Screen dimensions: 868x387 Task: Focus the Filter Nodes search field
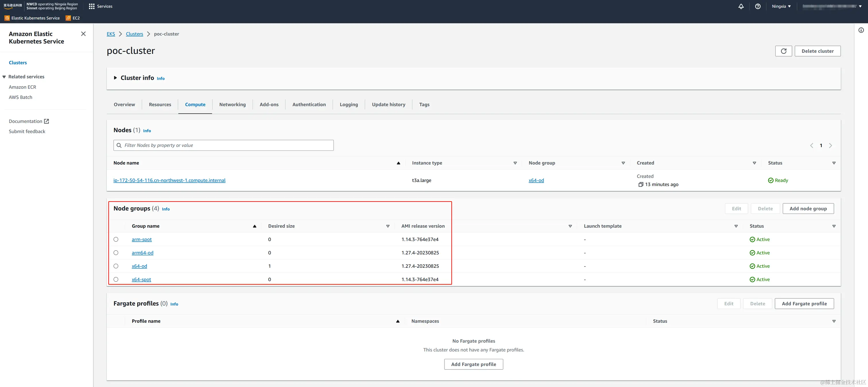pyautogui.click(x=223, y=145)
